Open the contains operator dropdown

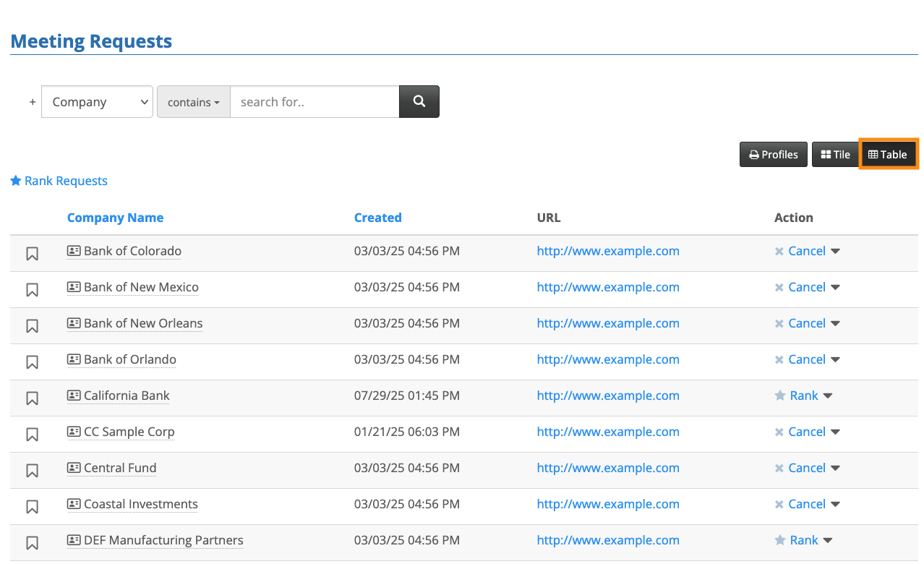coord(194,102)
